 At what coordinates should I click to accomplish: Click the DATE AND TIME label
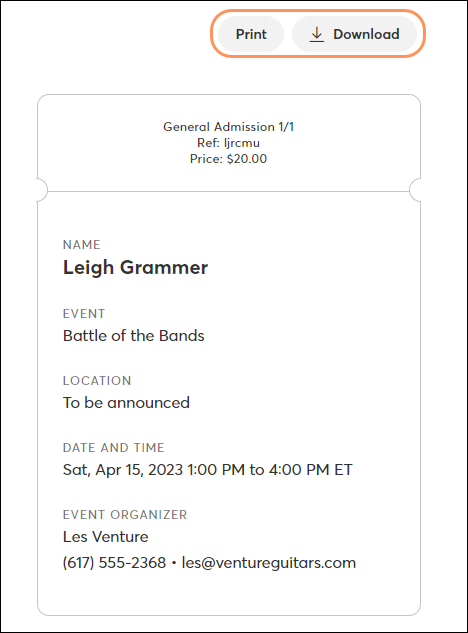point(113,448)
